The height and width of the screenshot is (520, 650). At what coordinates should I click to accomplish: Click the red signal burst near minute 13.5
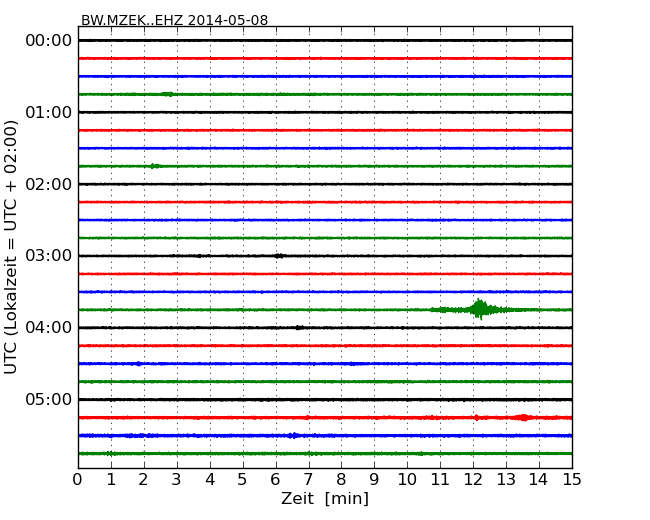523,417
